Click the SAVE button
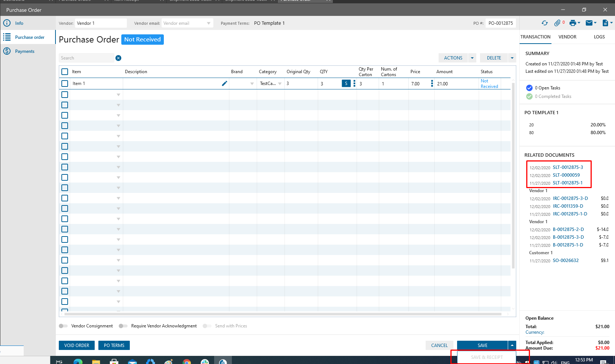Viewport: 615px width, 364px height. point(483,345)
